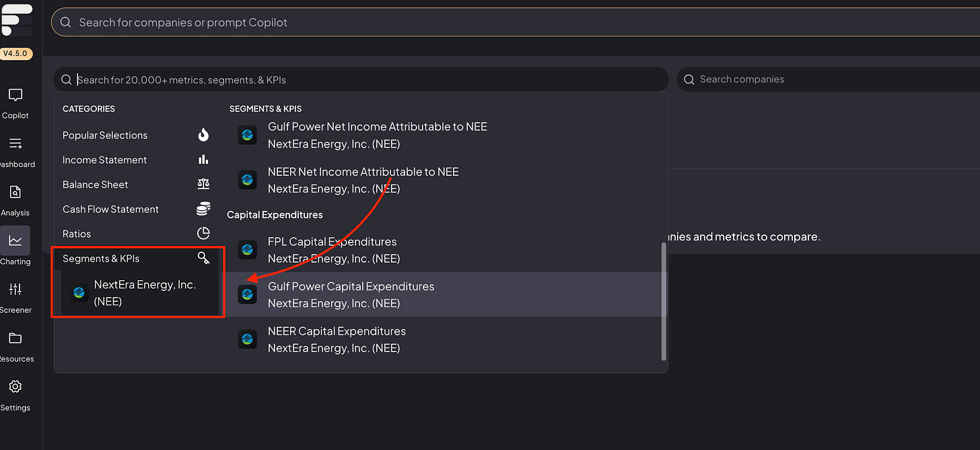
Task: Click the flame icon beside Popular Selections
Action: point(203,135)
